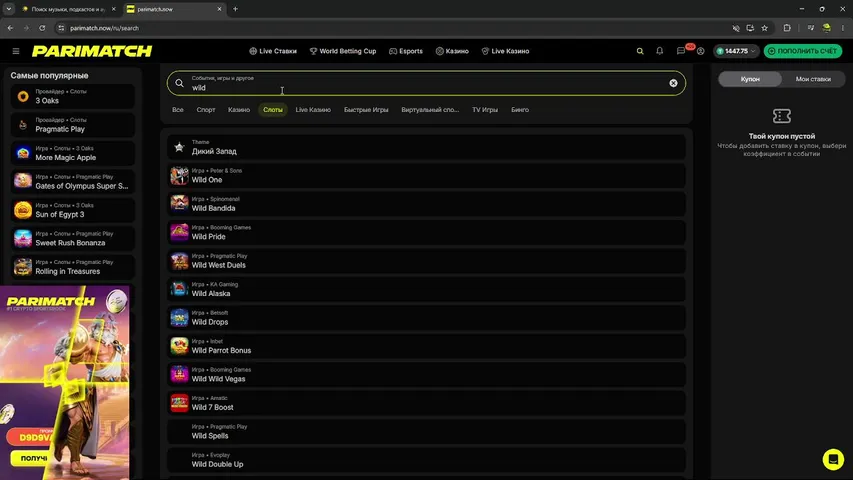Switch to the Мои ставки toggle
Image resolution: width=853 pixels, height=480 pixels.
pos(813,79)
